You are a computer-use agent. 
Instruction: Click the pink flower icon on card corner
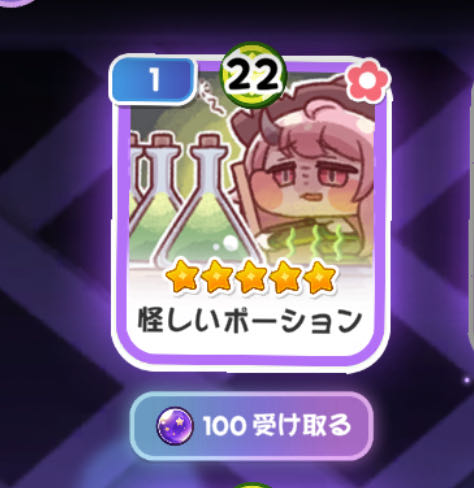point(367,81)
